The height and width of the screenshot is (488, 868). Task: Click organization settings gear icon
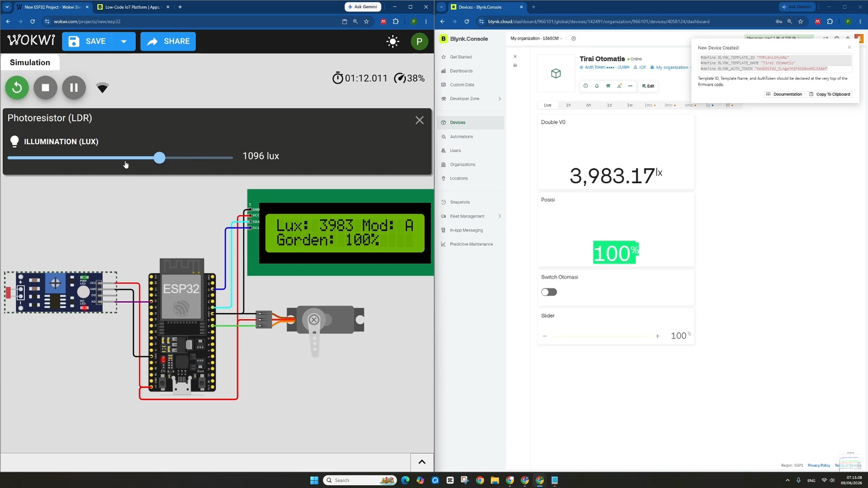[573, 38]
